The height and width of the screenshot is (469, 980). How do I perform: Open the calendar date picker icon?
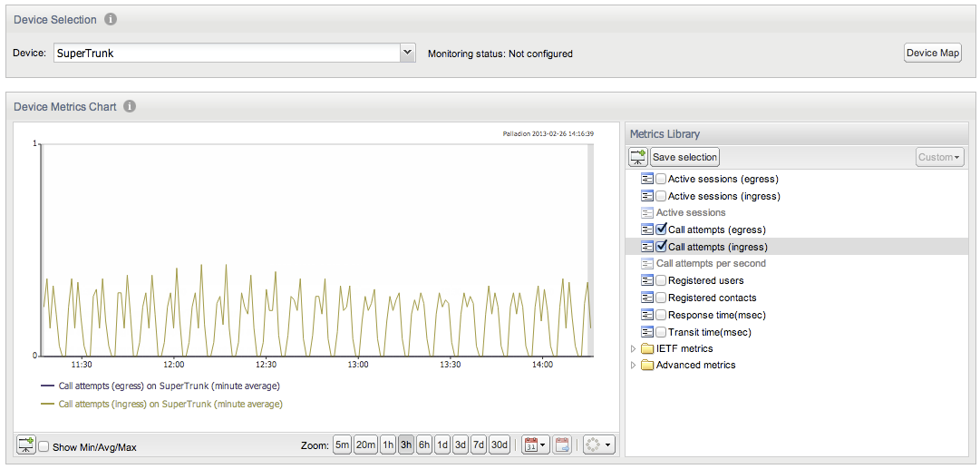535,445
